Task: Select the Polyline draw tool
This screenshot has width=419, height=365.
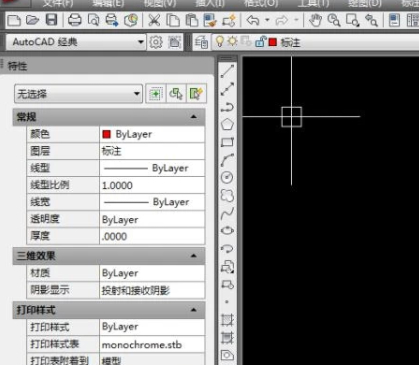Action: click(x=227, y=107)
